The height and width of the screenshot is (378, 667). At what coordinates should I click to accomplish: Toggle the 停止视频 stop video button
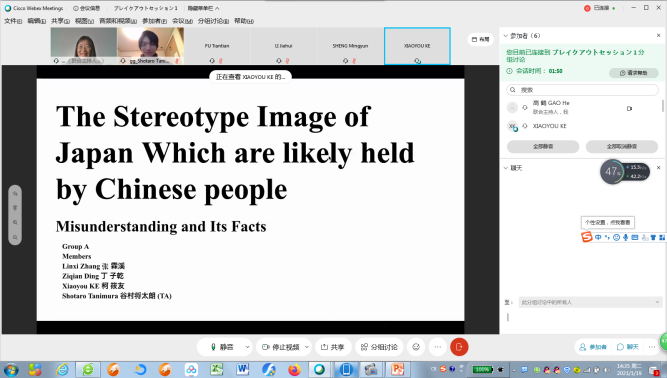click(280, 347)
